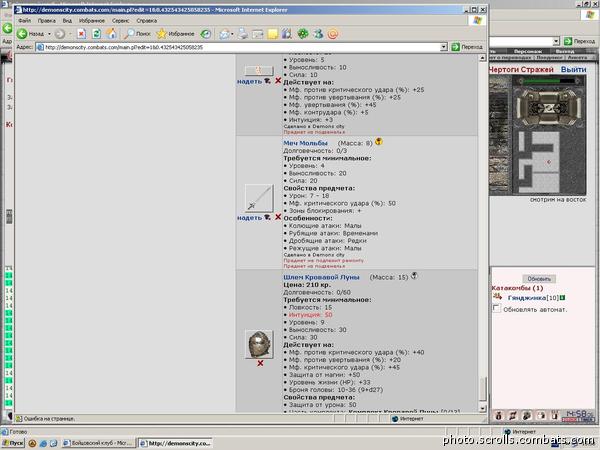The image size is (600, 450).
Task: Click the green flower ICQ icon
Action: pos(303,34)
